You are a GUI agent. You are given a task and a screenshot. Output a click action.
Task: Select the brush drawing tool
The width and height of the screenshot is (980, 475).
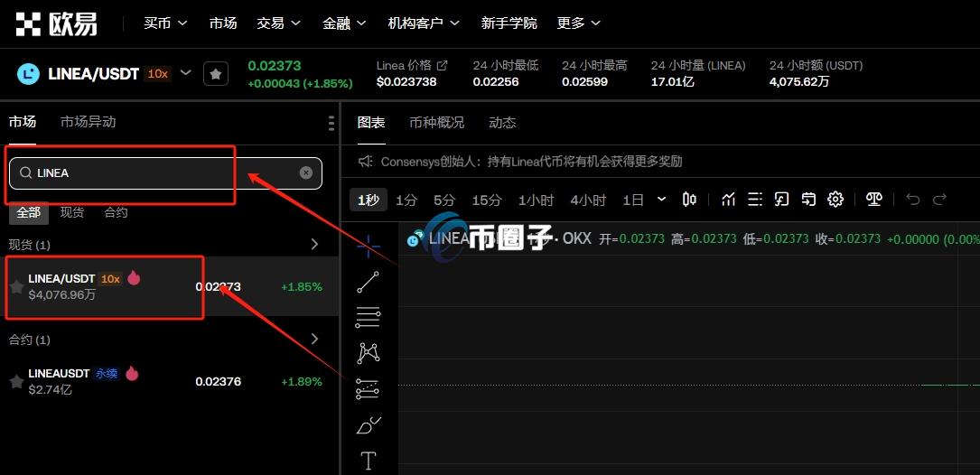369,425
